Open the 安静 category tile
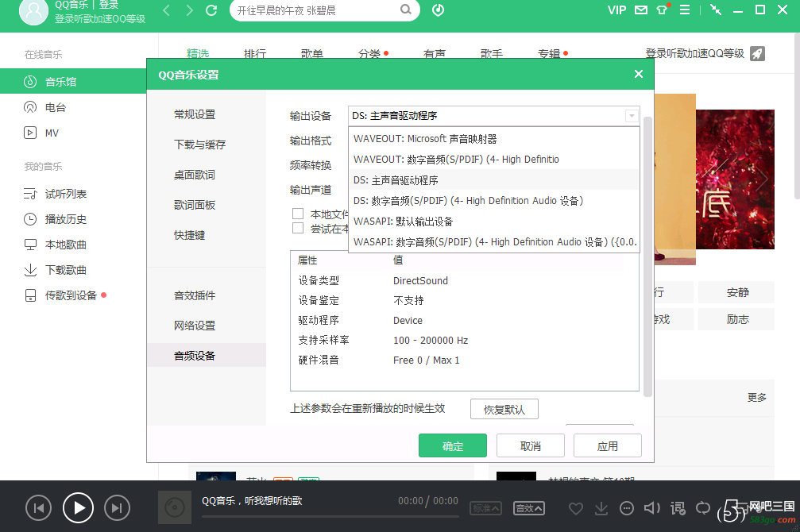Image resolution: width=800 pixels, height=532 pixels. [736, 293]
